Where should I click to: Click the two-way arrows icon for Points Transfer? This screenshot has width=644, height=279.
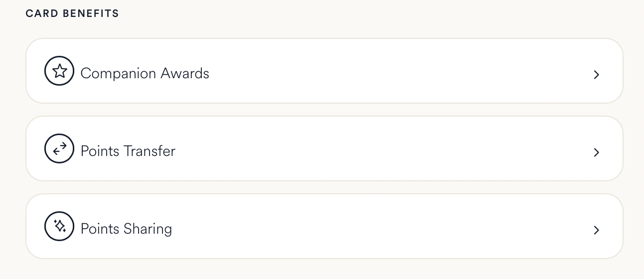coord(59,149)
